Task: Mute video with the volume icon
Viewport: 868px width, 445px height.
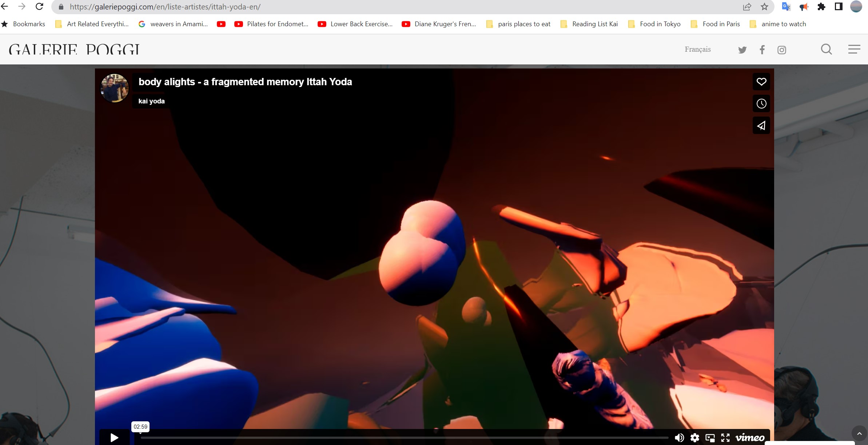Action: coord(679,437)
